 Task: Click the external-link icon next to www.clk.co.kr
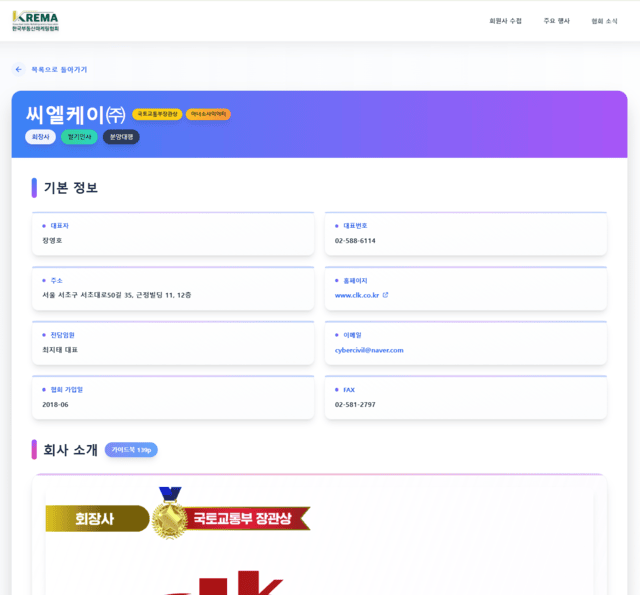(x=385, y=295)
